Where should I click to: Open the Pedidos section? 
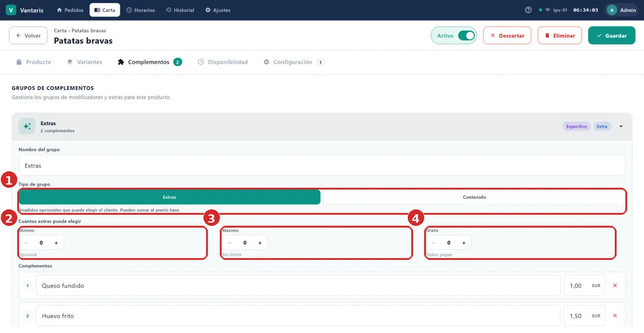coord(70,10)
